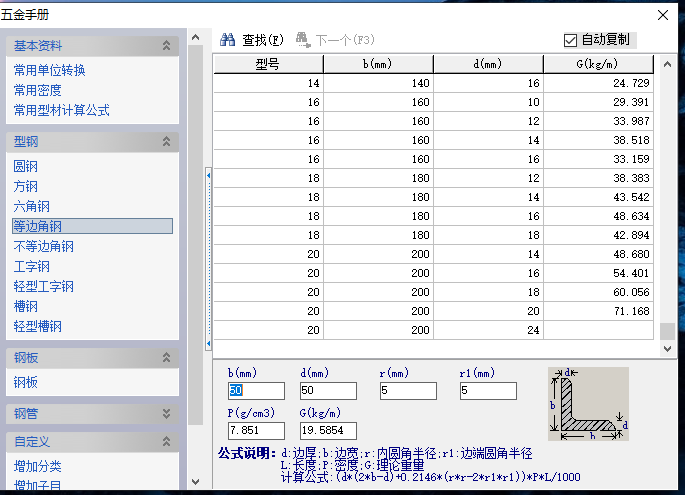685x495 pixels.
Task: Select 工字钢 in the sidebar
Action: (x=31, y=267)
